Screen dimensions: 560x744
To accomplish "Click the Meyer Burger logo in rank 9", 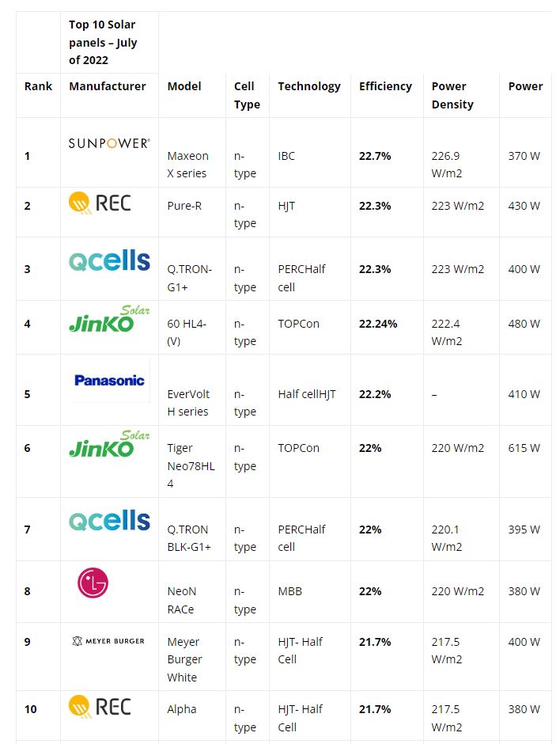I will point(108,641).
